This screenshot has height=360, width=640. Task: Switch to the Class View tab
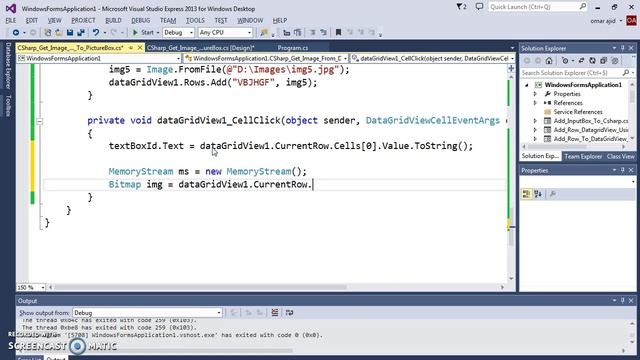coord(620,156)
